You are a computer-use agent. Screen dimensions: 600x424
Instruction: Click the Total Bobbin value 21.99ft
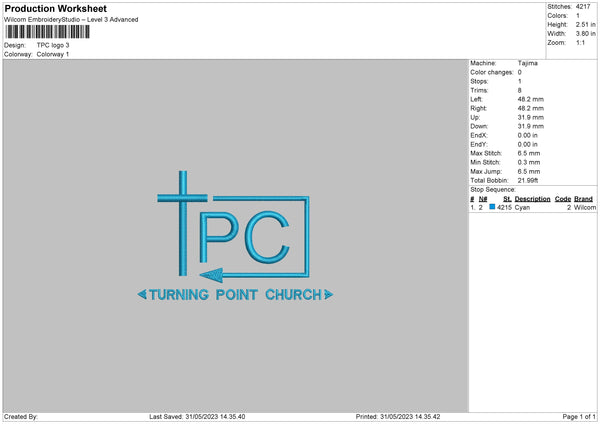click(x=528, y=181)
